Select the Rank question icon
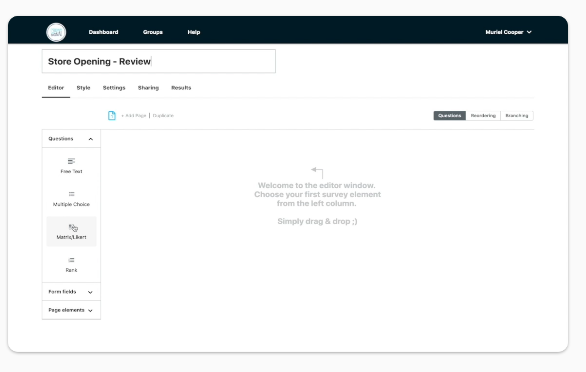 pyautogui.click(x=71, y=260)
